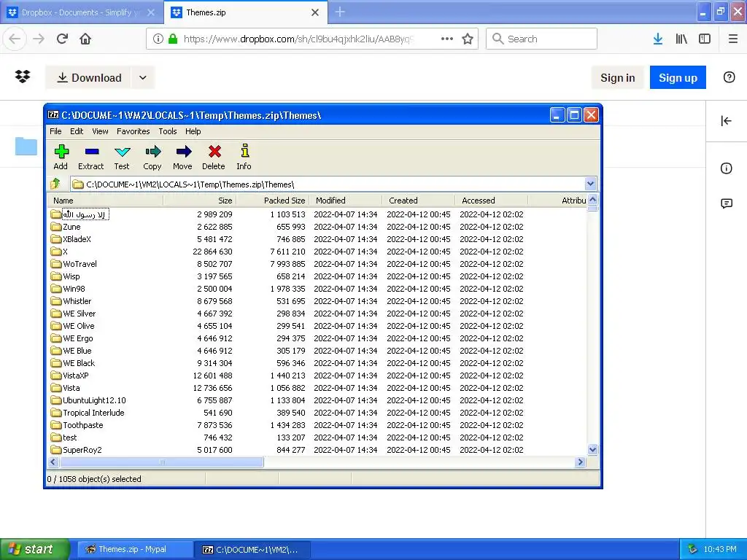
Task: Select the Whistler folder
Action: pyautogui.click(x=77, y=301)
